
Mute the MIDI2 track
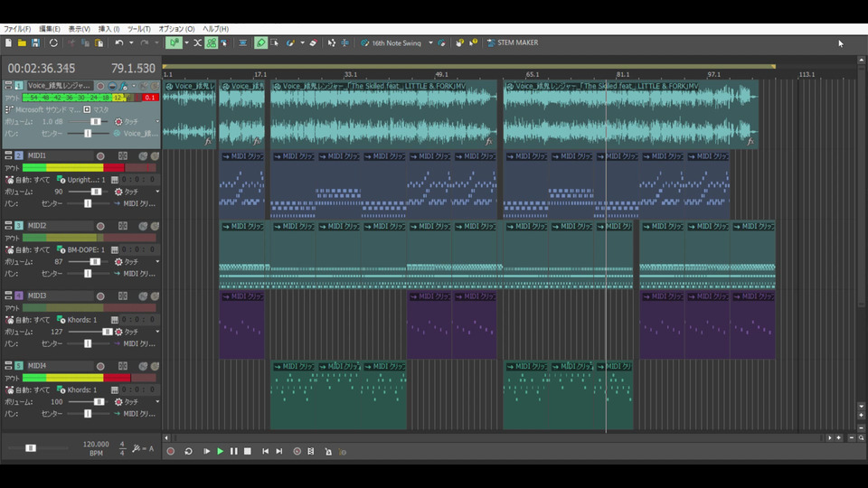coord(144,226)
